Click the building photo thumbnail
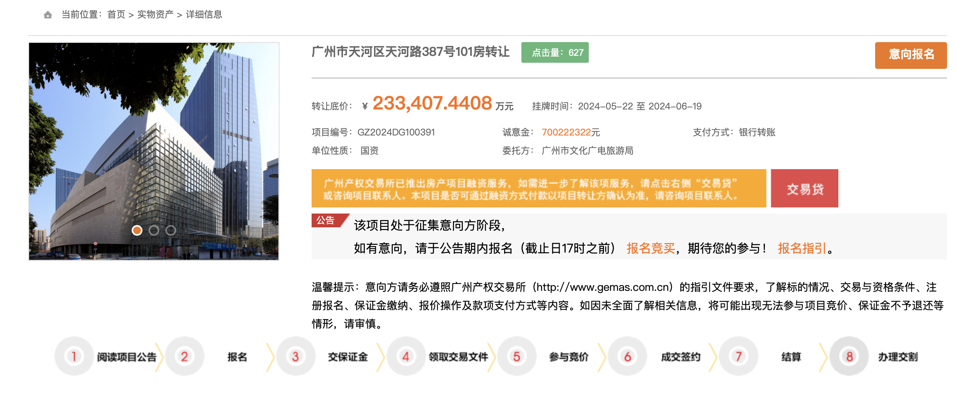This screenshot has width=980, height=398. (x=154, y=152)
